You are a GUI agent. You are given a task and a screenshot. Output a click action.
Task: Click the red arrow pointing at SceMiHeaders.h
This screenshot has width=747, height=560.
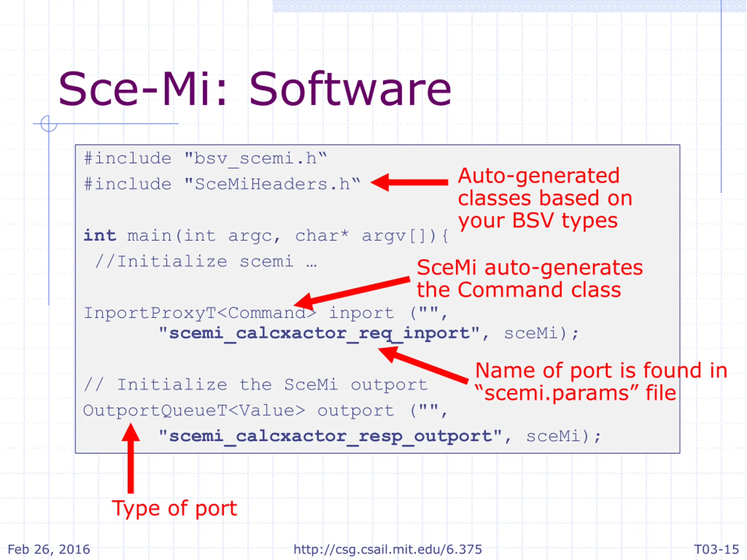pos(409,182)
